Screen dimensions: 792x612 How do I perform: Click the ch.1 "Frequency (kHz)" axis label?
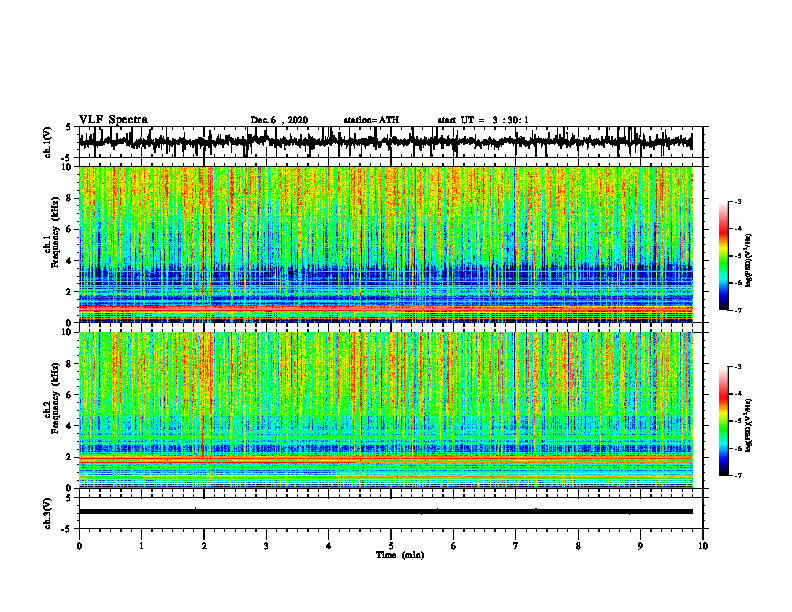point(55,232)
